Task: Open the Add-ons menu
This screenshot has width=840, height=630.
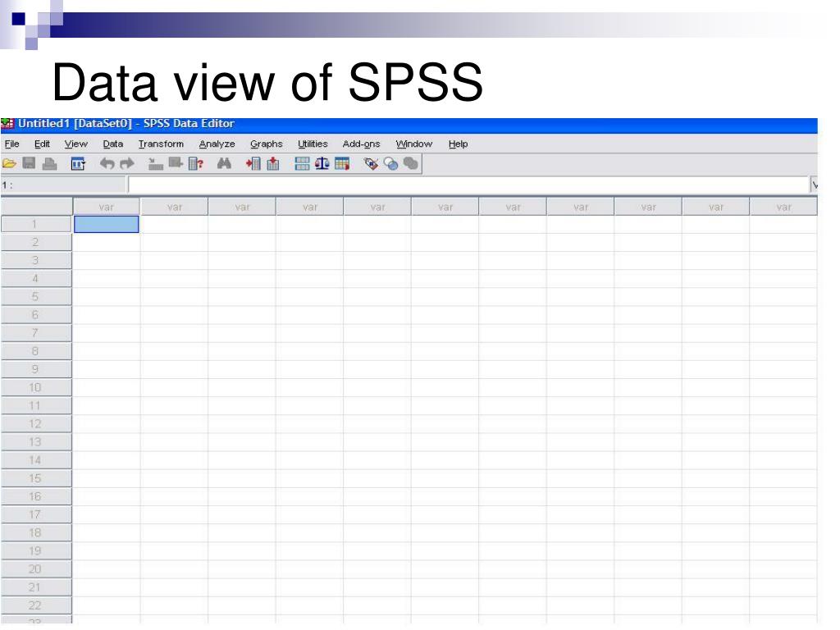Action: coord(361,144)
